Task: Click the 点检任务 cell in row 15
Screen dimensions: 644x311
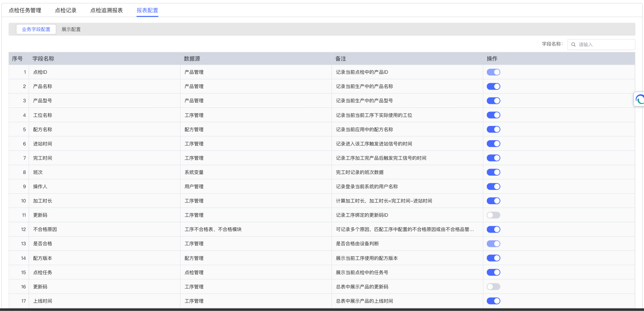Action: point(42,272)
